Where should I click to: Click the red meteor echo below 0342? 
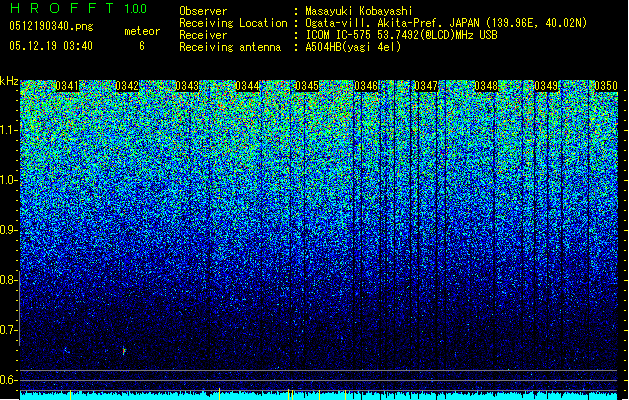click(124, 351)
